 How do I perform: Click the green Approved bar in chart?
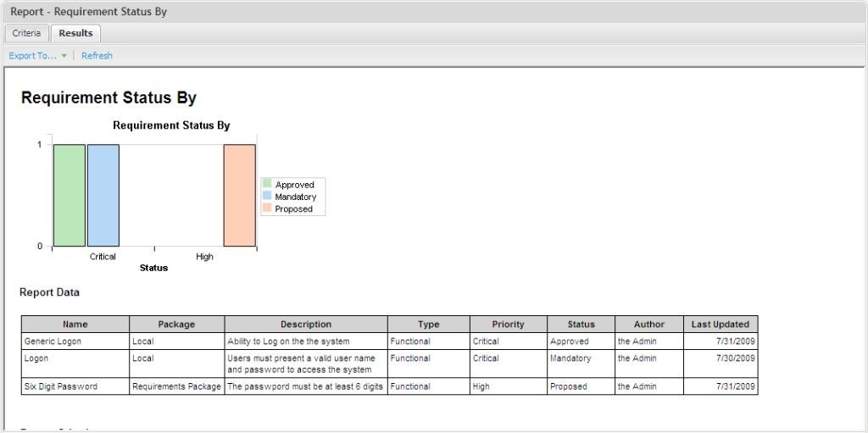pyautogui.click(x=70, y=195)
